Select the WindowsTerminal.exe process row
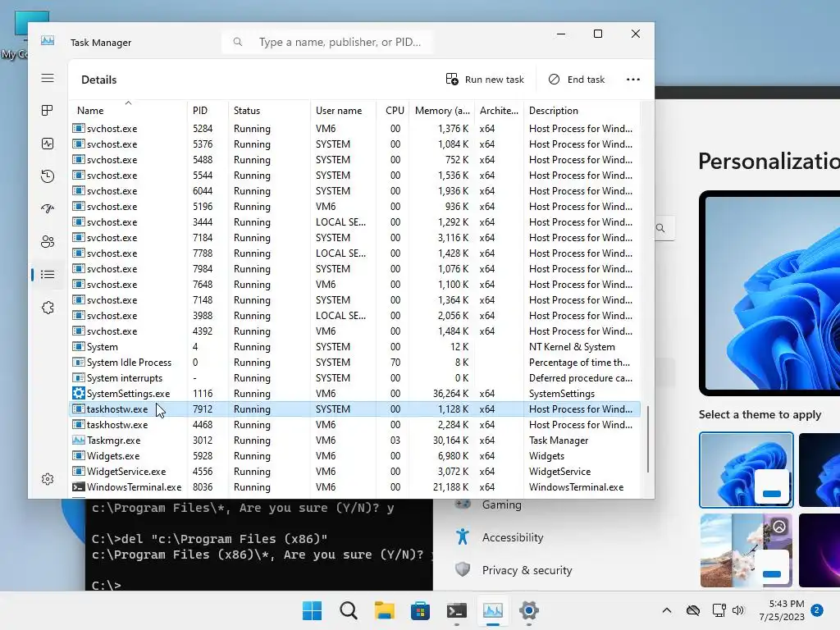 pos(354,487)
